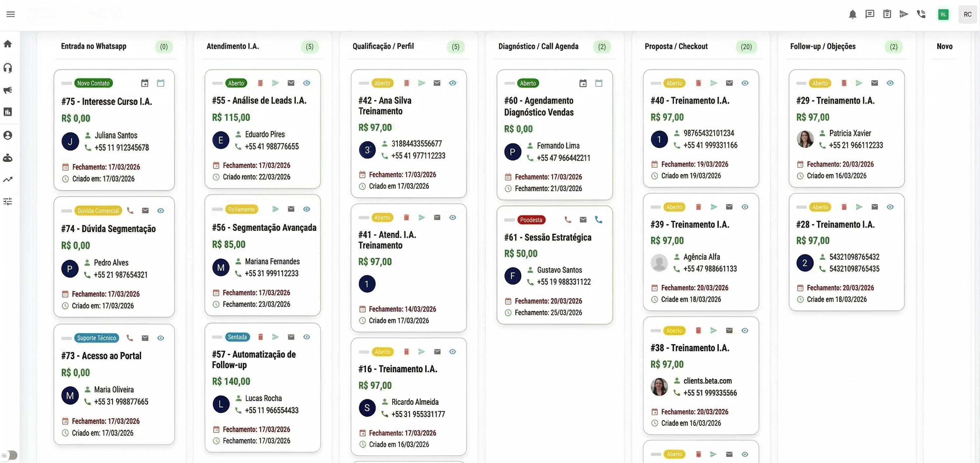The height and width of the screenshot is (463, 980).
Task: Open the RC user profile menu
Action: pyautogui.click(x=967, y=14)
